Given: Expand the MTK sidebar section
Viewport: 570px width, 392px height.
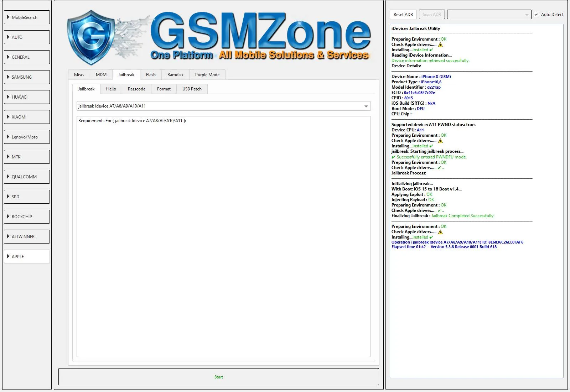Looking at the screenshot, I should (27, 157).
